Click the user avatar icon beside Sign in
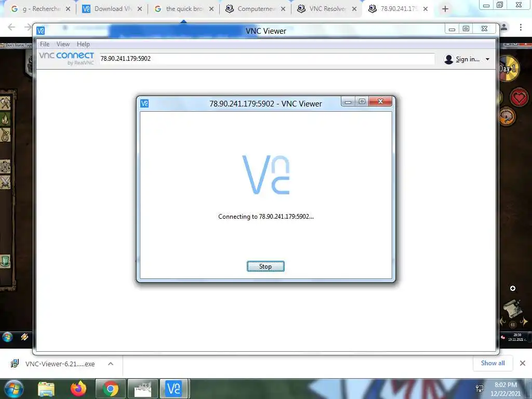532x399 pixels. click(x=448, y=59)
